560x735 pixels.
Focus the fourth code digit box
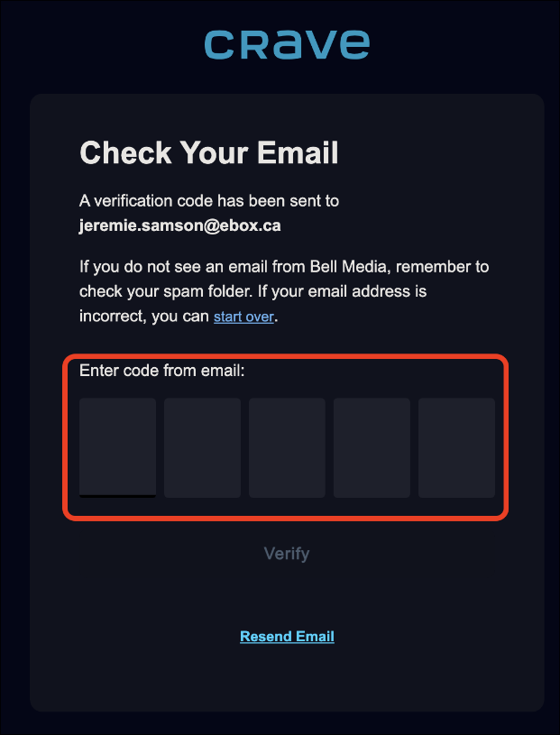point(372,447)
